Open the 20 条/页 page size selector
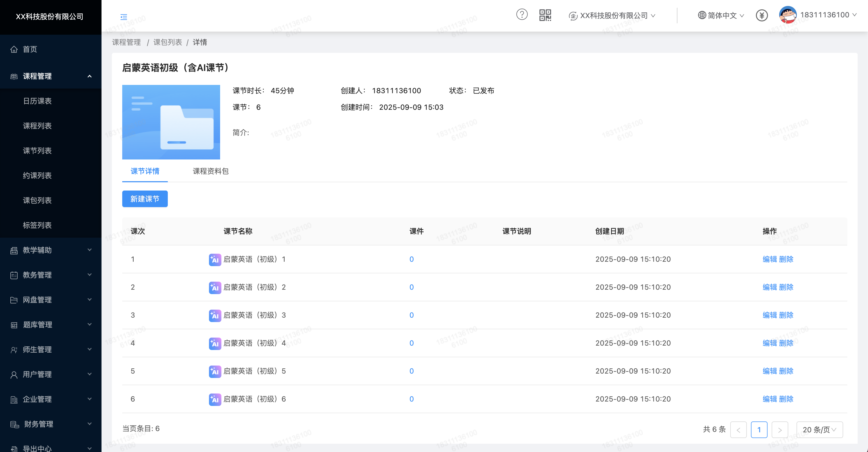The width and height of the screenshot is (868, 452). (x=819, y=430)
